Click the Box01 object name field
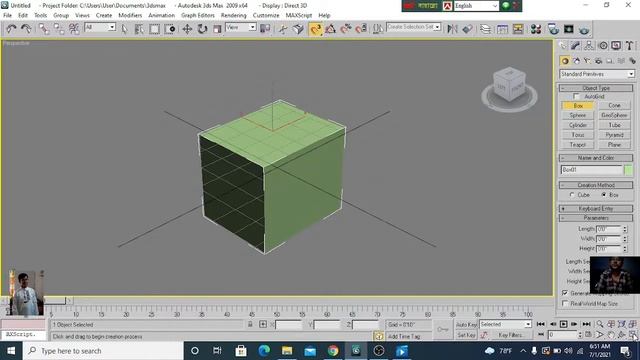The width and height of the screenshot is (640, 360). [592, 170]
